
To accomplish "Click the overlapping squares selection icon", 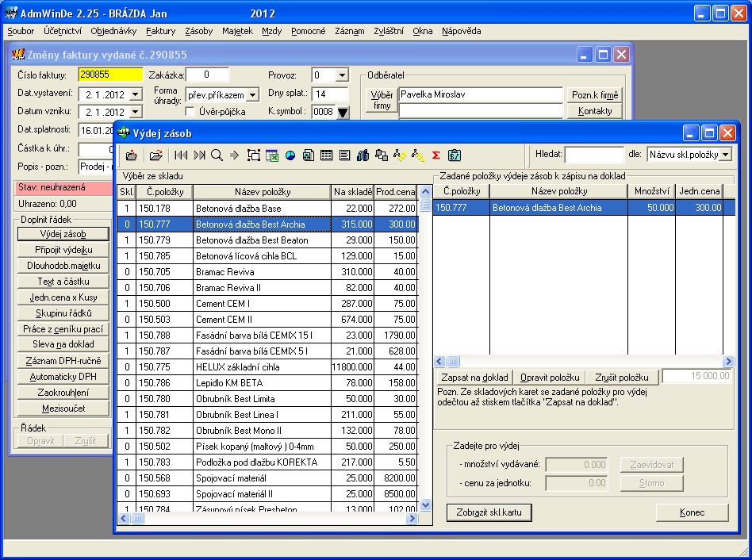I will (254, 155).
